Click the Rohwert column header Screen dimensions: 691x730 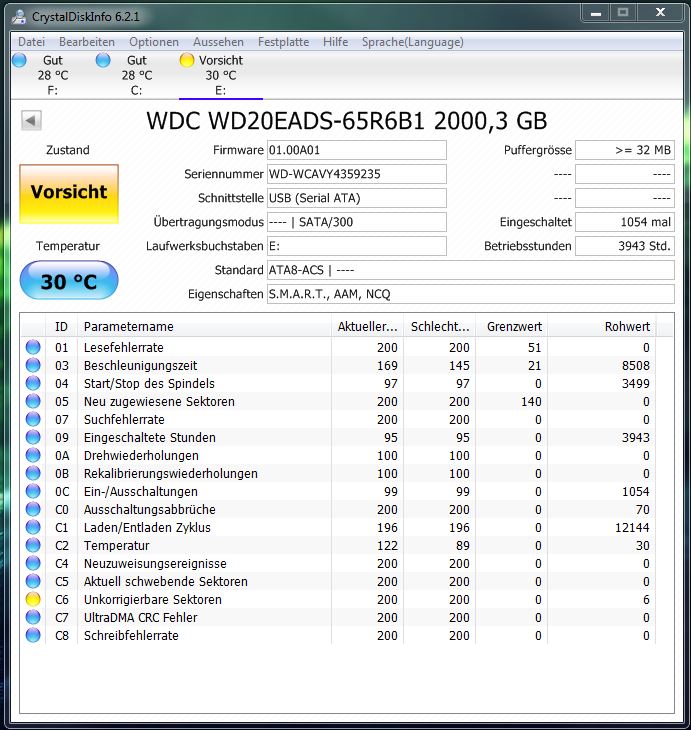click(602, 326)
